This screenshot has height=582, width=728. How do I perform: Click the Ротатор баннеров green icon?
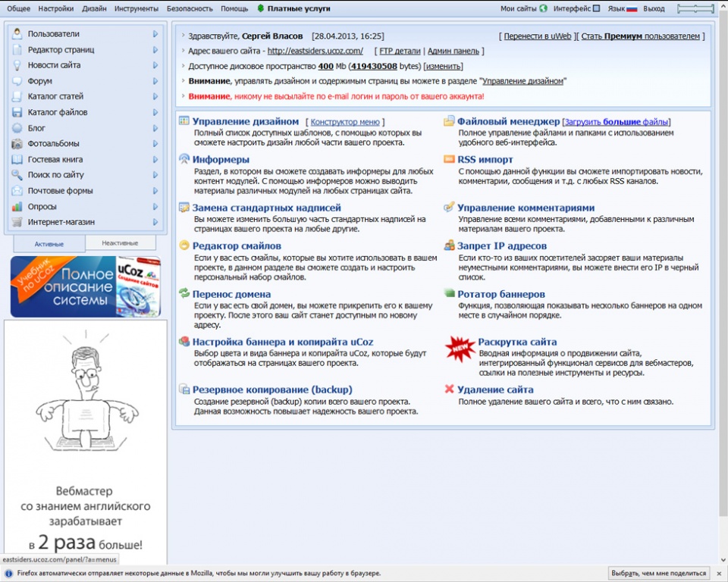[449, 293]
